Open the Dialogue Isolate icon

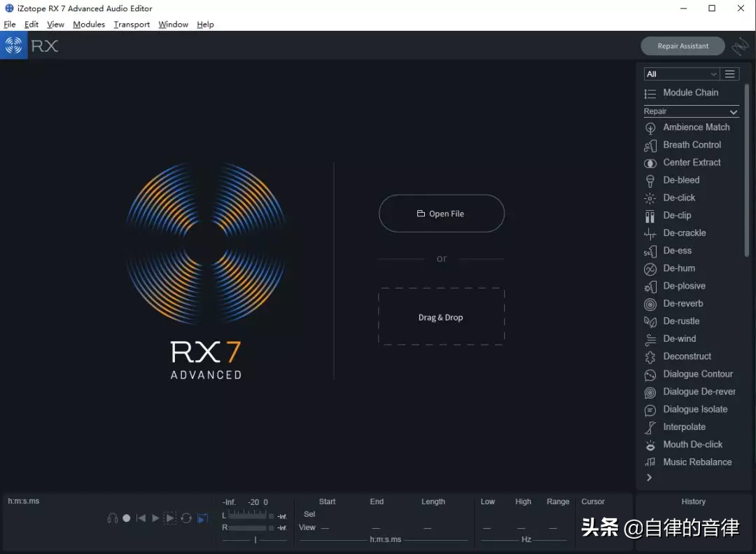tap(650, 410)
